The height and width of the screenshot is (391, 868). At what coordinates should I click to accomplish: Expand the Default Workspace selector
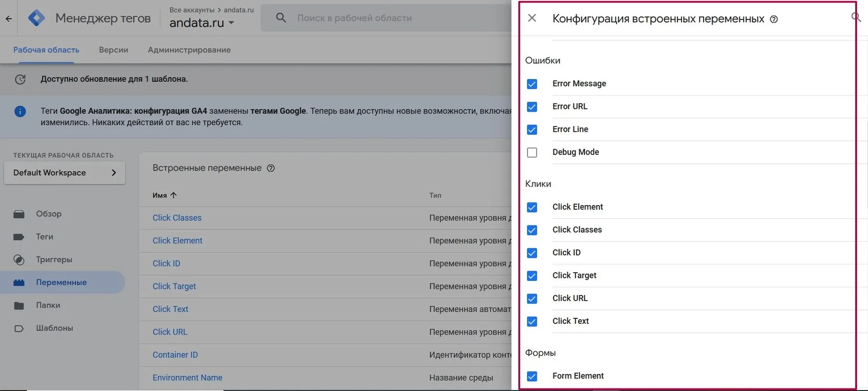(x=65, y=173)
